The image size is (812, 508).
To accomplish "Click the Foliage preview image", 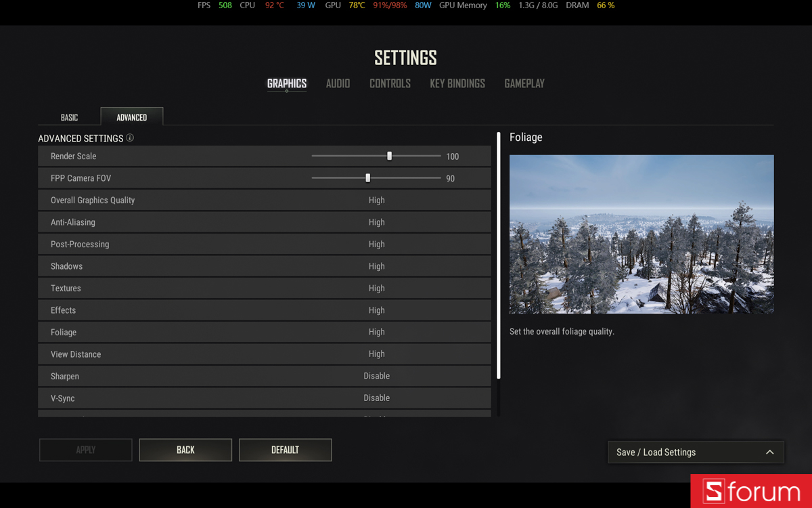I will click(641, 234).
